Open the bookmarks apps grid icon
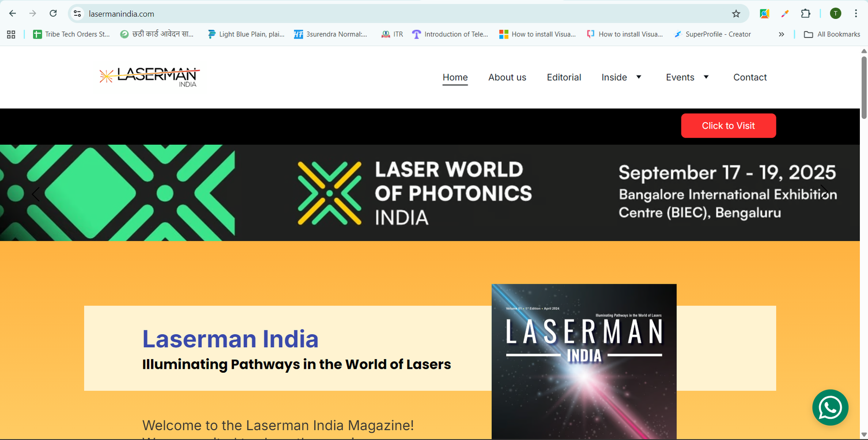The height and width of the screenshot is (440, 868). click(x=11, y=34)
